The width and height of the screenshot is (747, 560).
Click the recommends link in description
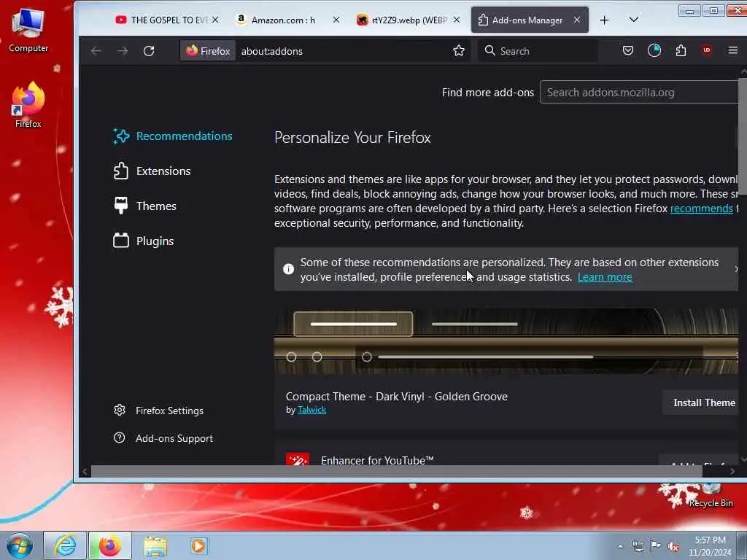(701, 209)
